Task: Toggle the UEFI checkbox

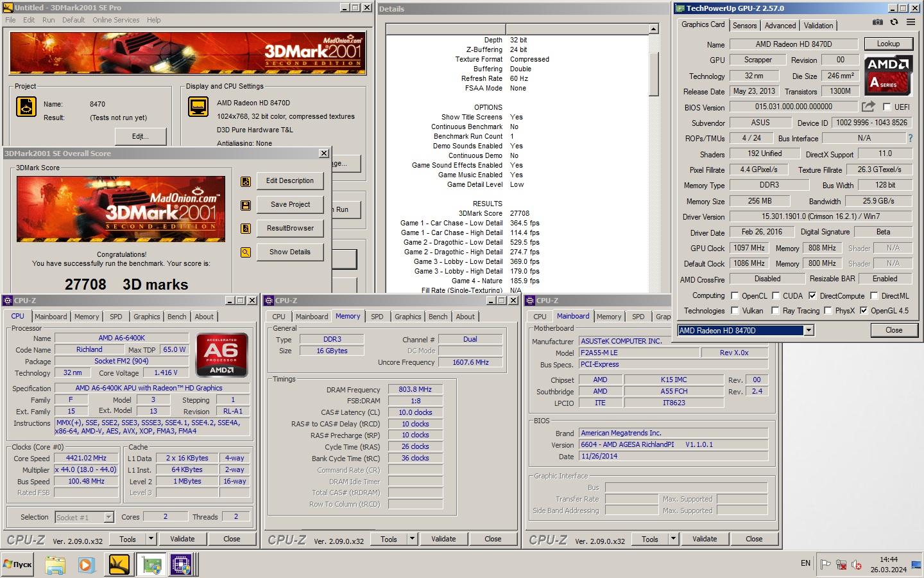Action: (887, 107)
